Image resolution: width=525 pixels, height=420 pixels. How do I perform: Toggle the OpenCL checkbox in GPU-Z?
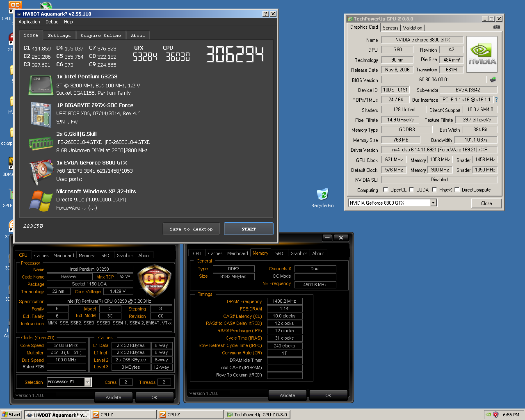pyautogui.click(x=386, y=190)
